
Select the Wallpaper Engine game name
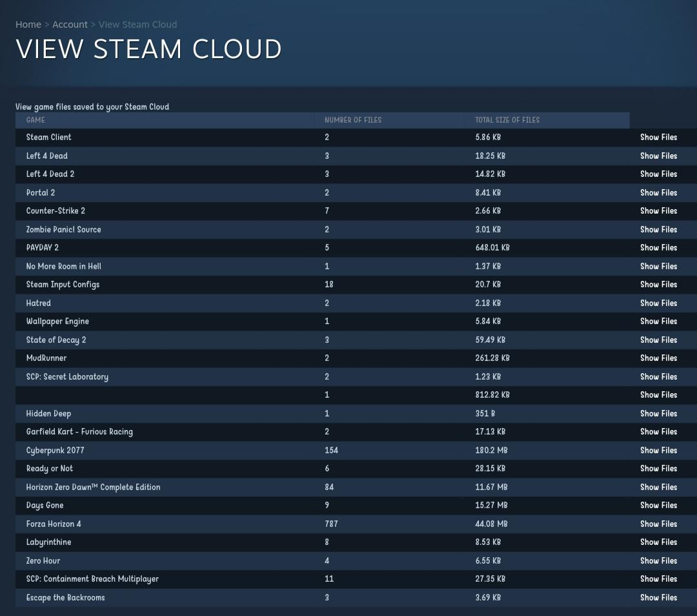pos(57,322)
